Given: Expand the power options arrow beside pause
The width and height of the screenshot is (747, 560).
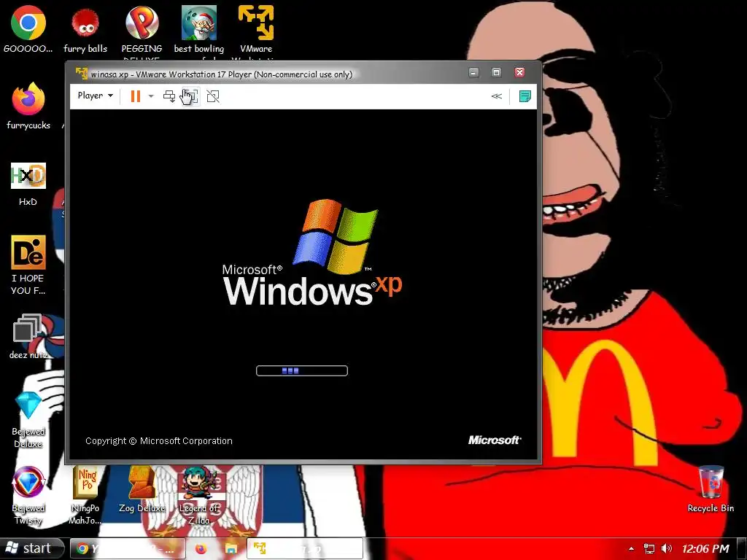Looking at the screenshot, I should (151, 96).
